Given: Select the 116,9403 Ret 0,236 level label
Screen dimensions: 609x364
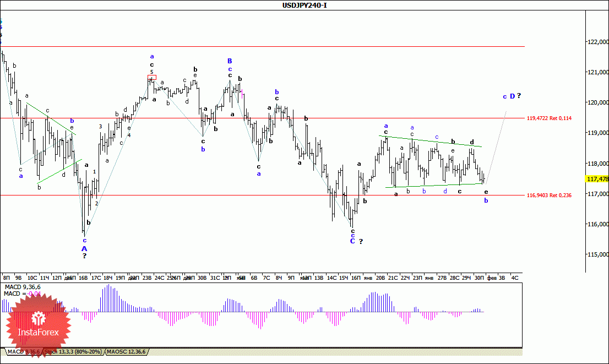Looking at the screenshot, I should click(549, 195).
